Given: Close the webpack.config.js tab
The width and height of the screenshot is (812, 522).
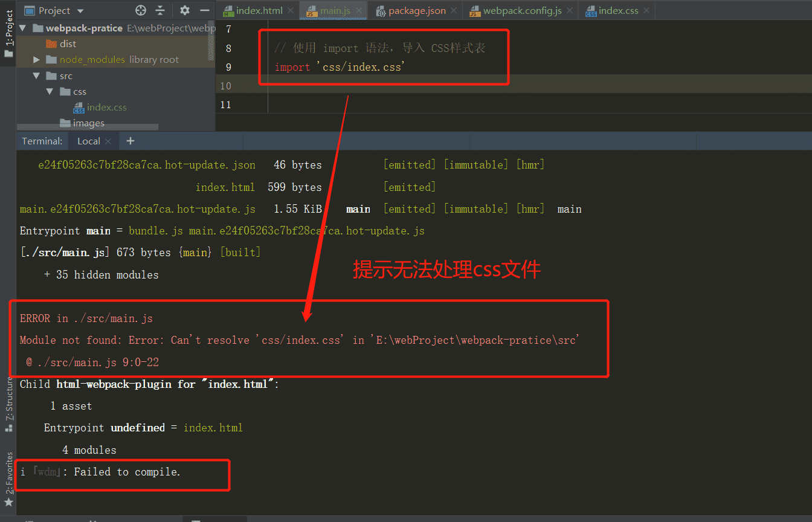Looking at the screenshot, I should (570, 11).
